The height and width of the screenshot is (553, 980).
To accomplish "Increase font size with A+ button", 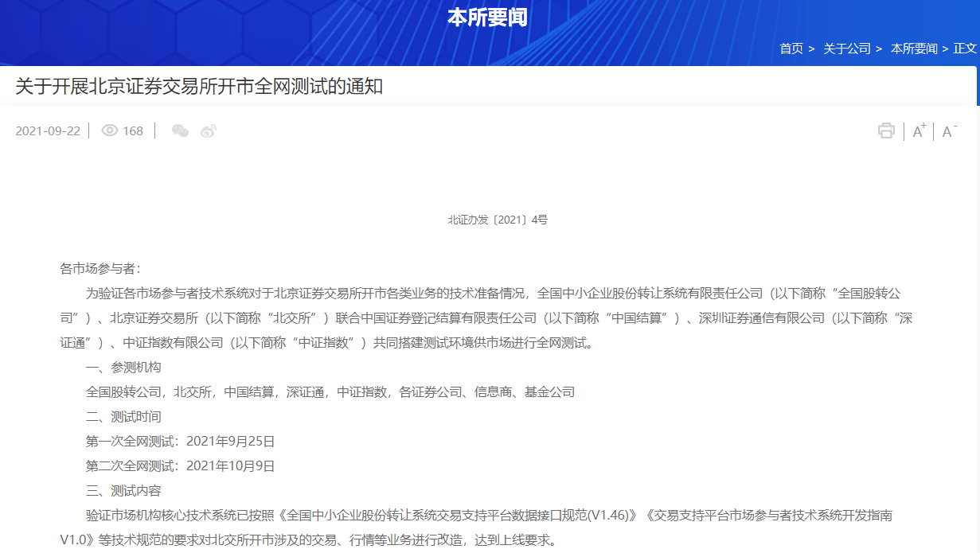I will [x=919, y=131].
